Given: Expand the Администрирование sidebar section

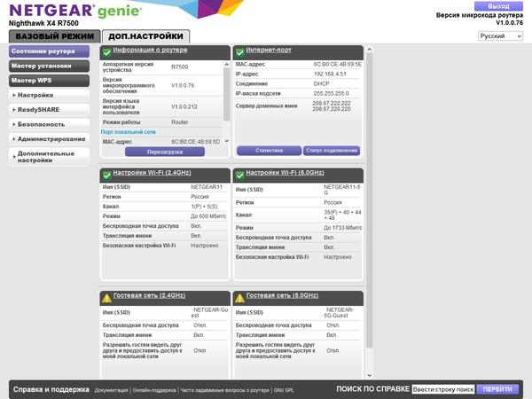Looking at the screenshot, I should click(49, 139).
